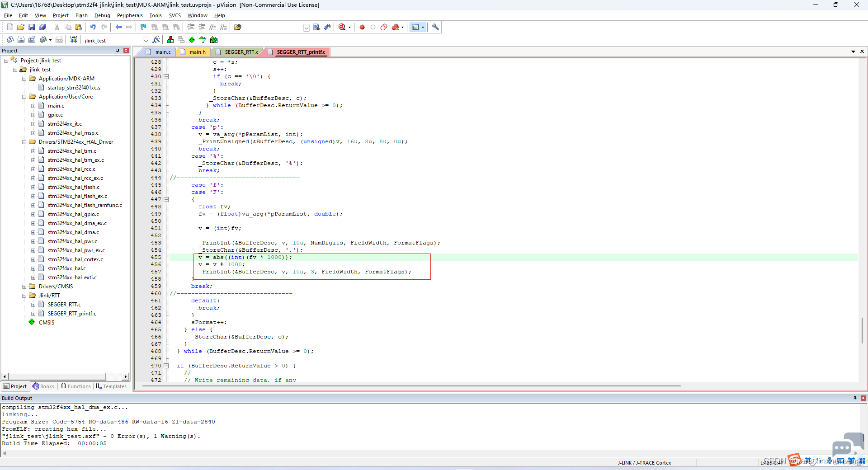Open the Debug menu
This screenshot has height=470, width=868.
102,15
